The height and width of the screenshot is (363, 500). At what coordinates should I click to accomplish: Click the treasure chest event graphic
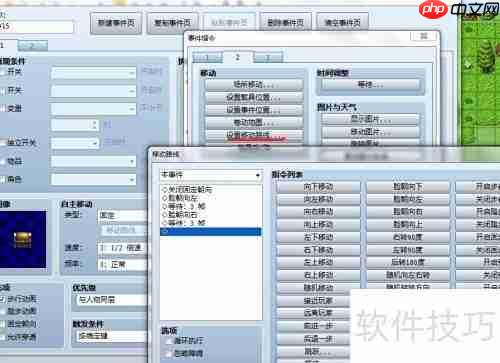[23, 239]
